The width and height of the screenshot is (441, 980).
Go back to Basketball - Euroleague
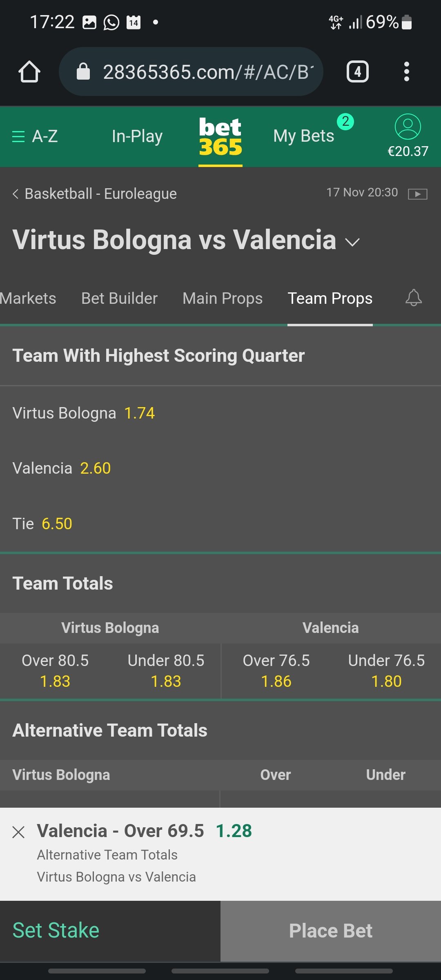point(95,194)
